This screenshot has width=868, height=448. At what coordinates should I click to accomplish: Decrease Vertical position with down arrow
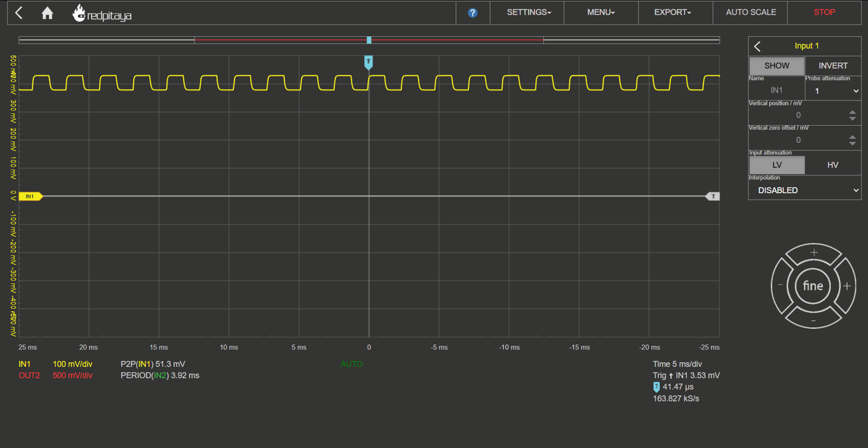[853, 119]
